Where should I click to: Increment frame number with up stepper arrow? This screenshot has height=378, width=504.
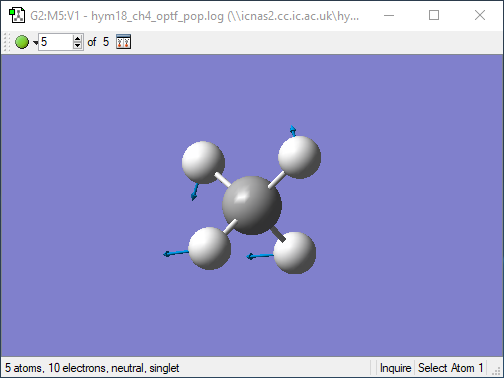[x=78, y=39]
